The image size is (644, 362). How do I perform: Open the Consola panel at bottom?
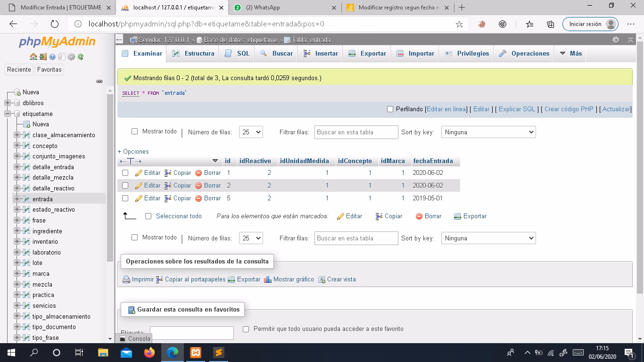134,338
